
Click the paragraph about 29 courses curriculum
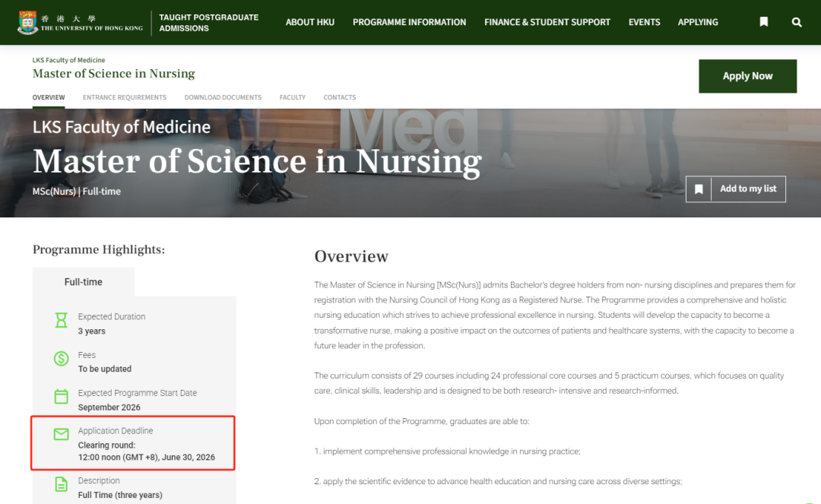(x=549, y=383)
